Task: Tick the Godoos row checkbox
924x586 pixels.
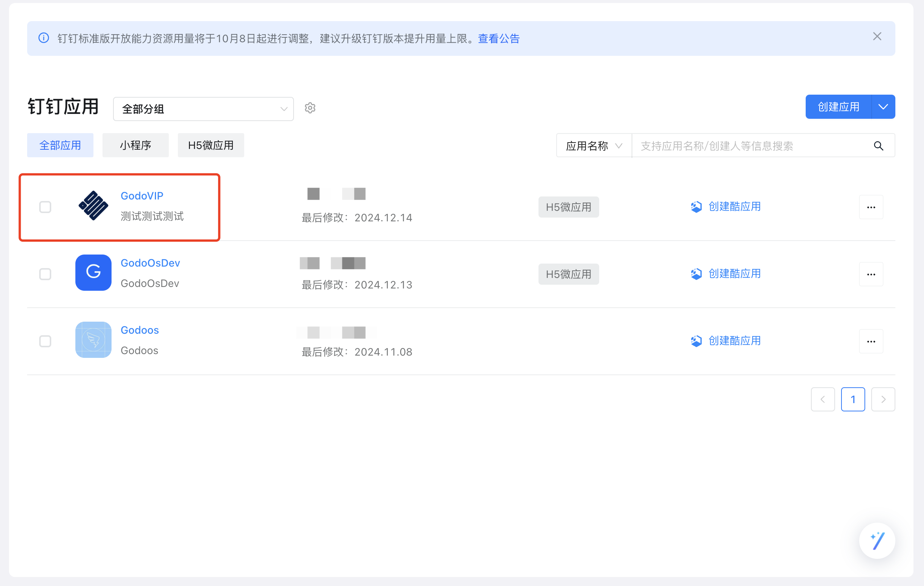Action: pyautogui.click(x=45, y=341)
